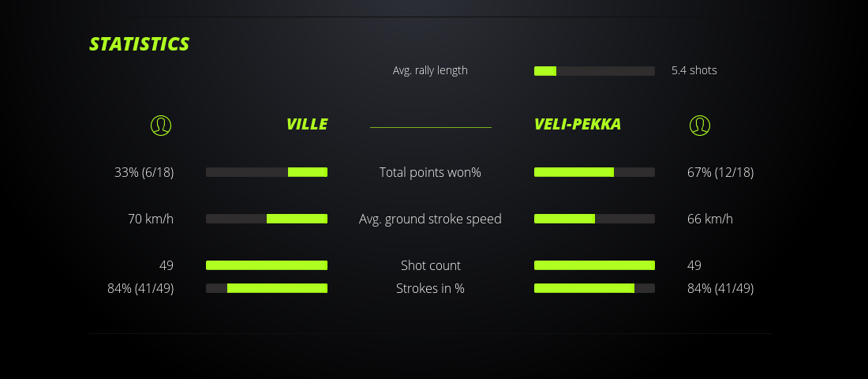The image size is (868, 379).
Task: Click Ville's shot count bar
Action: point(267,265)
